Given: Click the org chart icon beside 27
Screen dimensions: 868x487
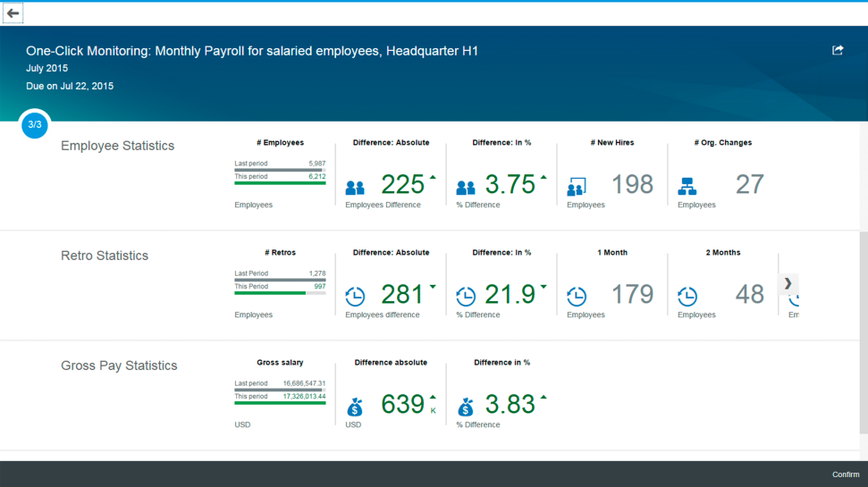Looking at the screenshot, I should 687,187.
